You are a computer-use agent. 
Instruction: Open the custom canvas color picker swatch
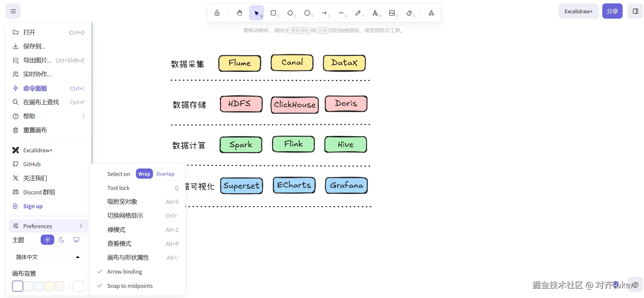coord(78,286)
